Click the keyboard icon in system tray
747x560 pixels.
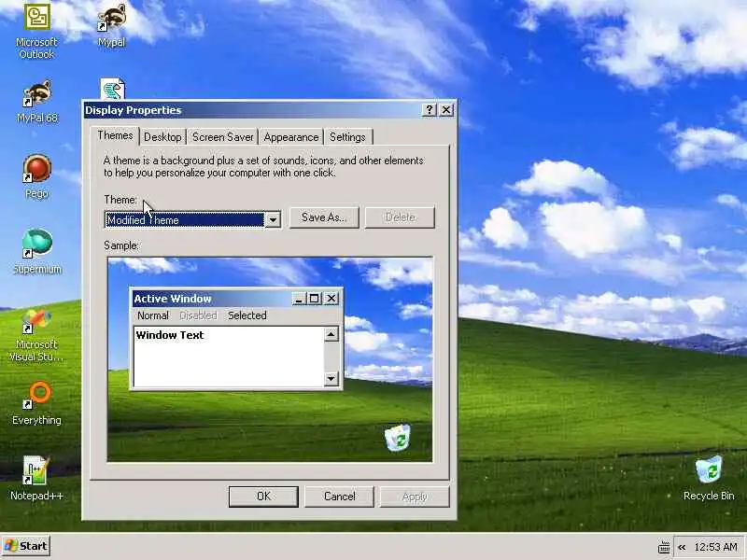pos(664,547)
